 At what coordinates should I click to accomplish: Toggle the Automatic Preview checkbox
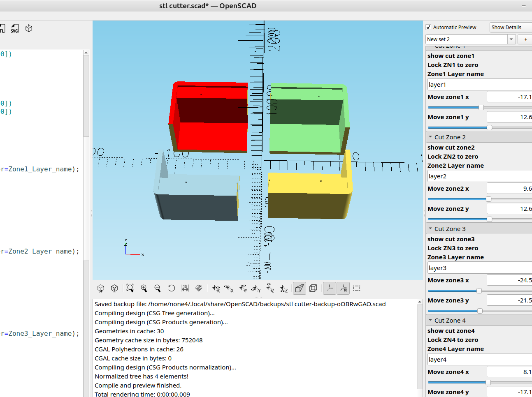point(428,27)
